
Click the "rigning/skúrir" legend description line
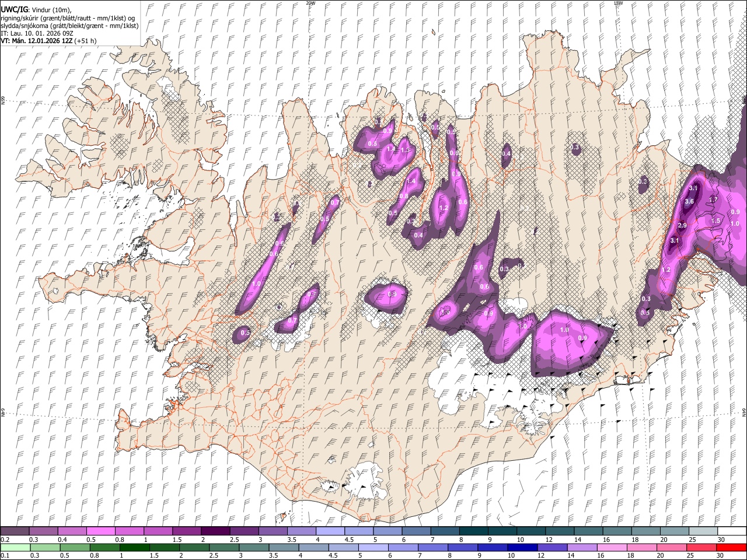pos(68,17)
